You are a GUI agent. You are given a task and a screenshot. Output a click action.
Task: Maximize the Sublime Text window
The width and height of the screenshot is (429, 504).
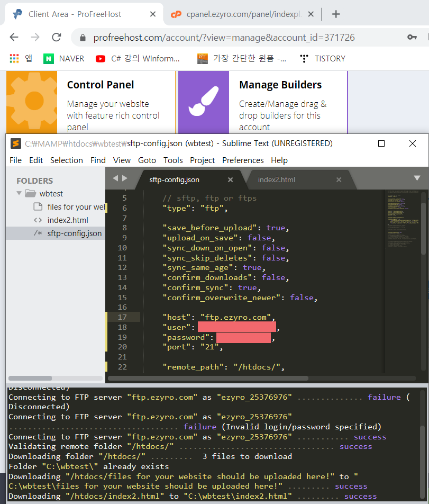coord(381,143)
